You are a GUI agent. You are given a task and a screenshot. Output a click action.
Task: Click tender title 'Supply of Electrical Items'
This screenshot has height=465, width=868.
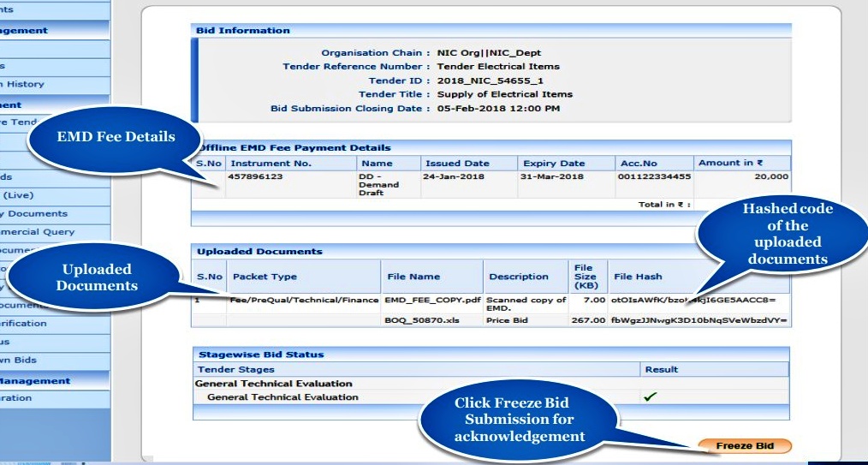click(505, 94)
